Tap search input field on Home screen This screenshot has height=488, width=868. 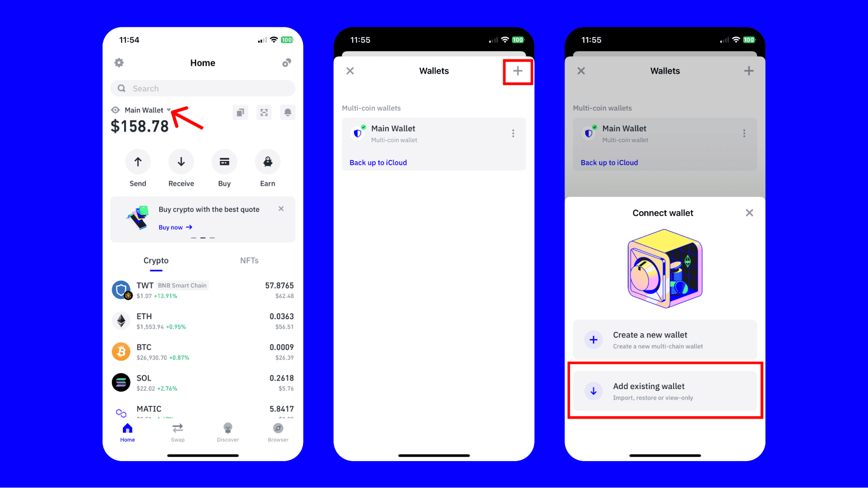(203, 88)
